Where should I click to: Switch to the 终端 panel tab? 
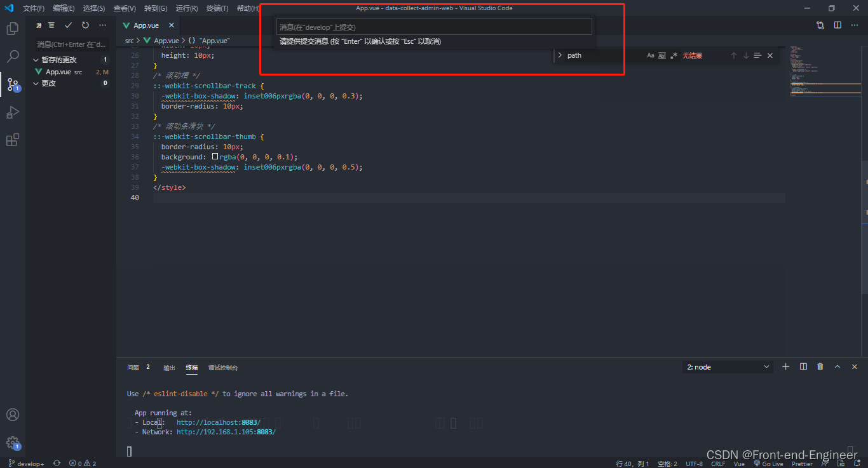tap(191, 367)
